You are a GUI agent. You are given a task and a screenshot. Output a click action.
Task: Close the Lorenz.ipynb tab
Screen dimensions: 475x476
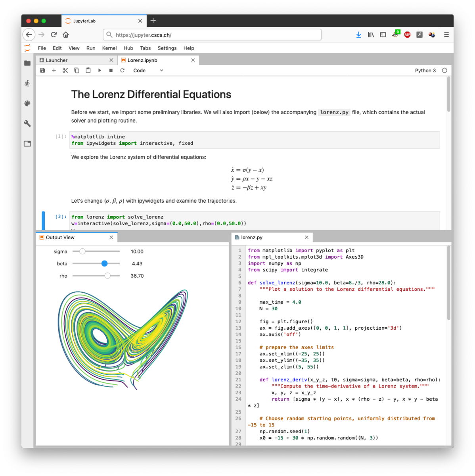point(193,60)
